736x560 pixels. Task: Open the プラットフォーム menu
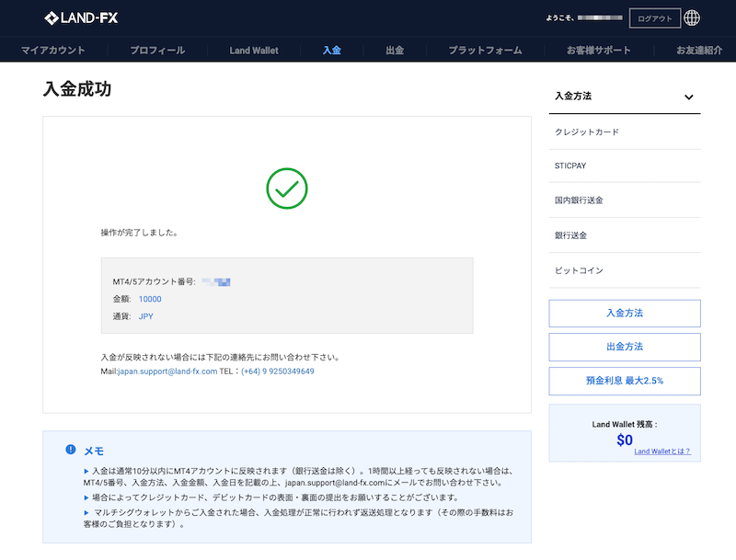pos(485,51)
